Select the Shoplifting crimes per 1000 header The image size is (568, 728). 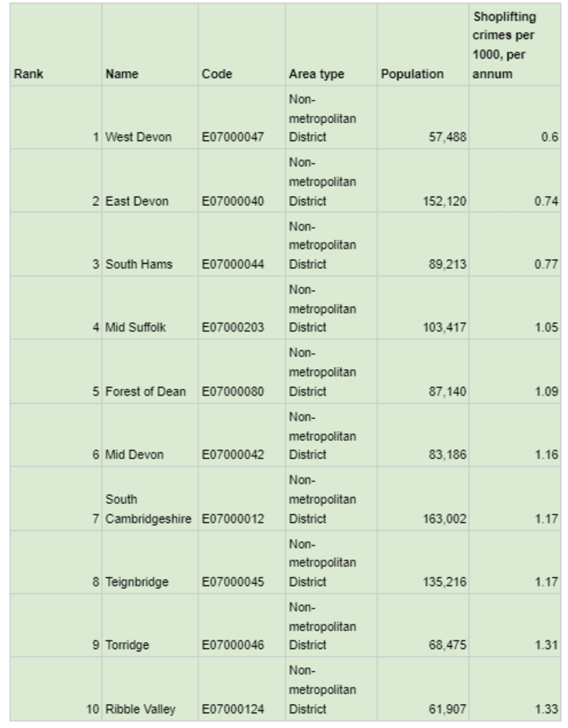point(504,45)
